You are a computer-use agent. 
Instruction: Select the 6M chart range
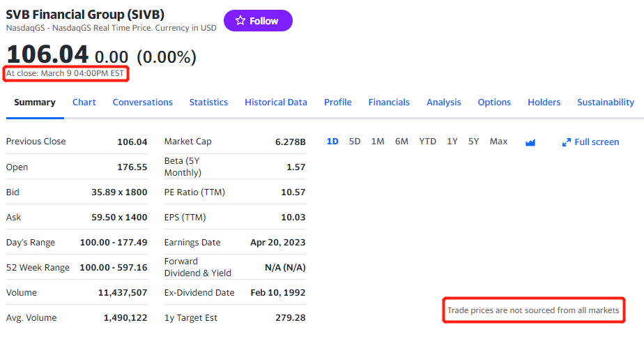coord(401,142)
